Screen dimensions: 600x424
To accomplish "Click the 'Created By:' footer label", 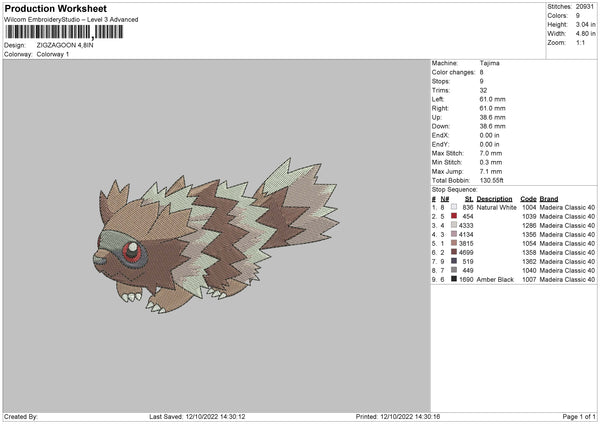I will pyautogui.click(x=21, y=417).
